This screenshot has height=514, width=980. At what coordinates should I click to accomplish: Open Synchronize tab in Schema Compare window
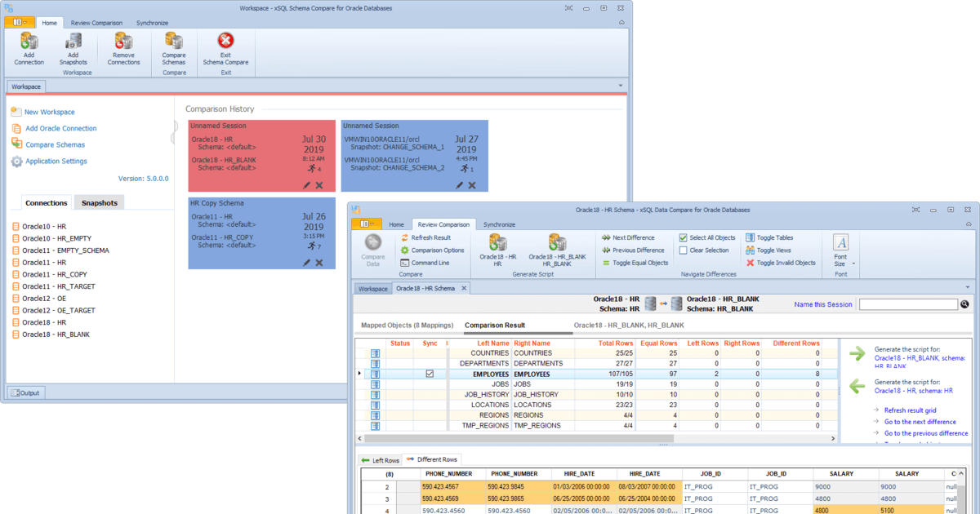[x=152, y=24]
